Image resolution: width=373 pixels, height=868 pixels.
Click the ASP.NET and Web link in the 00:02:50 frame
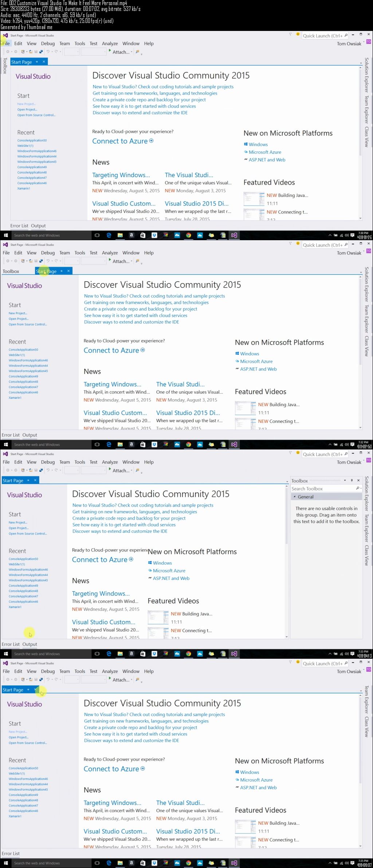[259, 369]
